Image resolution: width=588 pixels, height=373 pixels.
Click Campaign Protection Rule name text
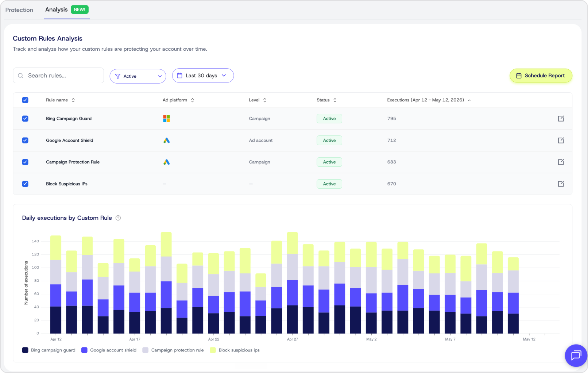(73, 162)
